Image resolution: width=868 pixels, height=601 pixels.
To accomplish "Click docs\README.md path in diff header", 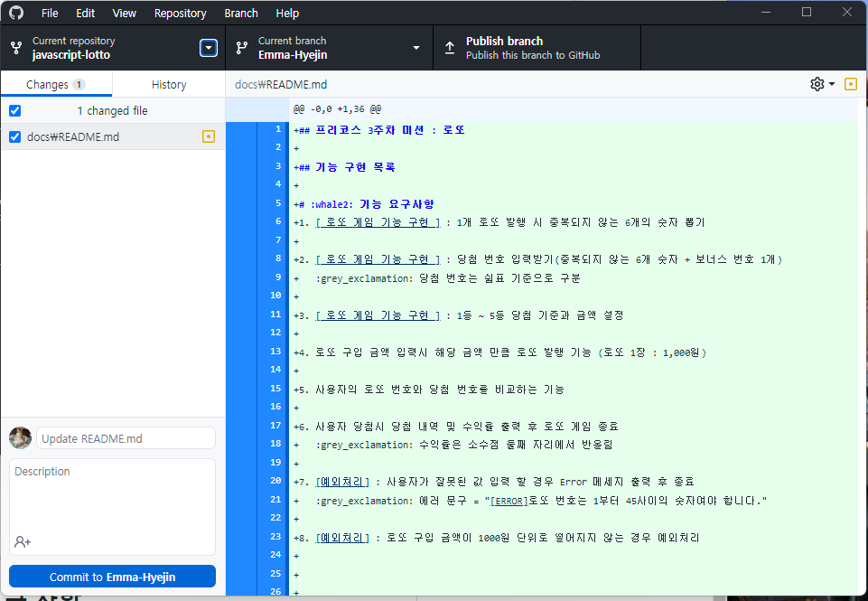I will pyautogui.click(x=281, y=84).
